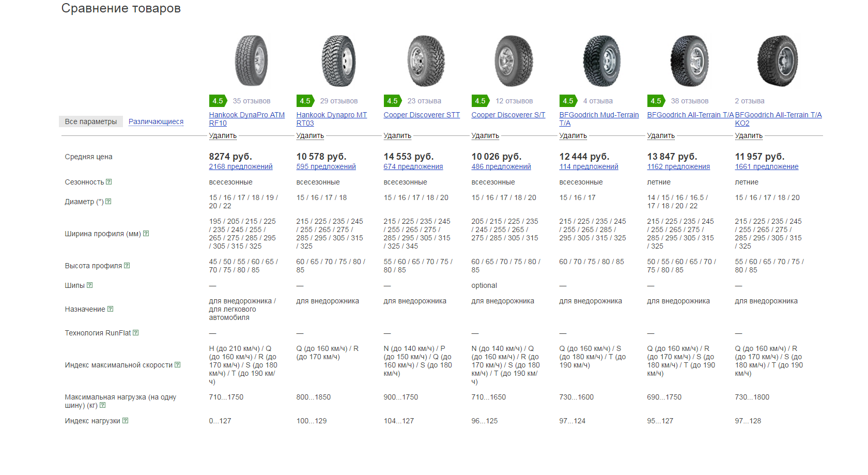View 1162 предложения for BFGoodrich All-Terrain T/A

pyautogui.click(x=678, y=166)
